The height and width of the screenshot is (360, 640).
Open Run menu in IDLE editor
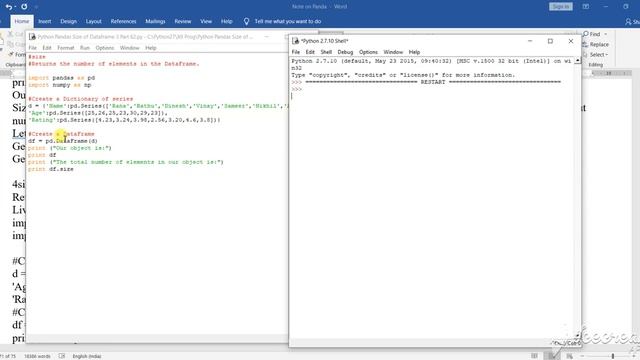84,48
